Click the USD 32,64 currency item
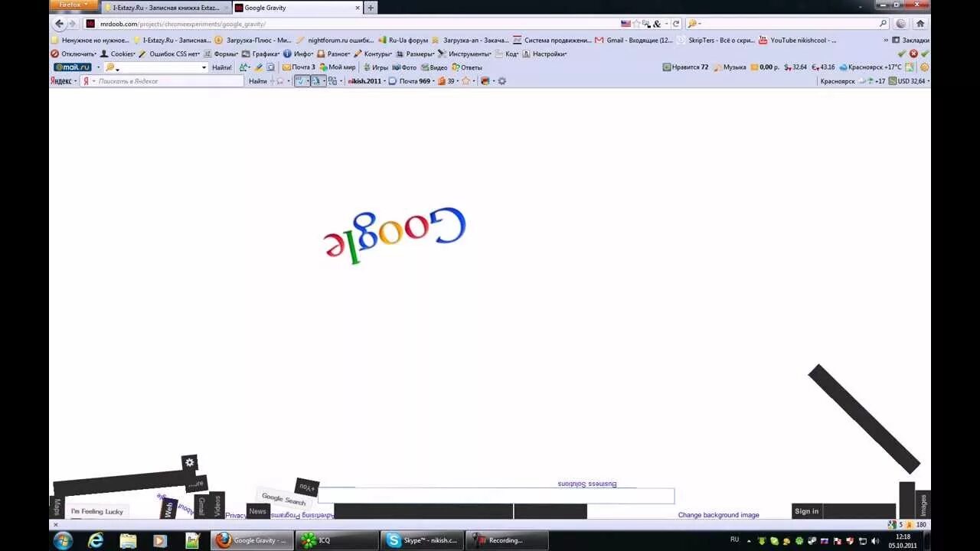Screen dimensions: 980x551 [908, 81]
